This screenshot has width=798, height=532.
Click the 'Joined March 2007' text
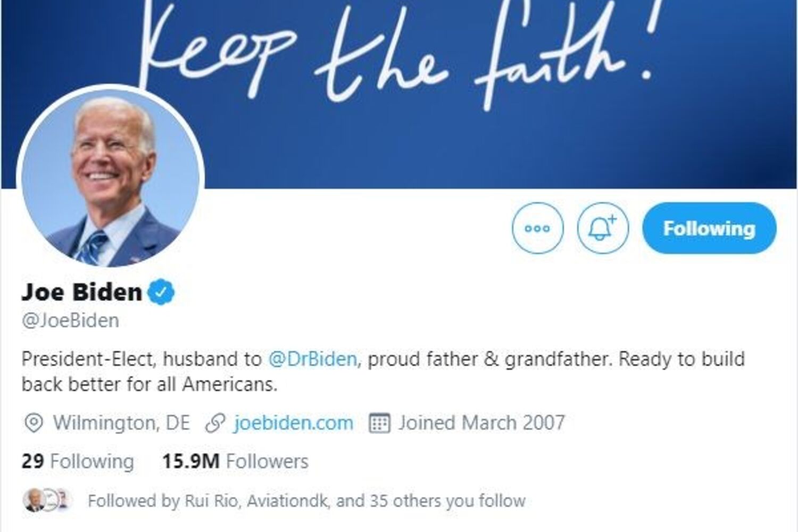click(481, 423)
